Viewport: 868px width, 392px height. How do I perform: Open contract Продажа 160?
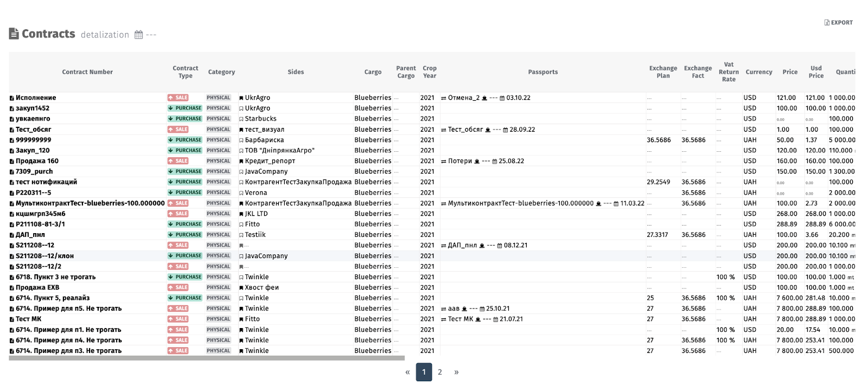click(x=37, y=161)
